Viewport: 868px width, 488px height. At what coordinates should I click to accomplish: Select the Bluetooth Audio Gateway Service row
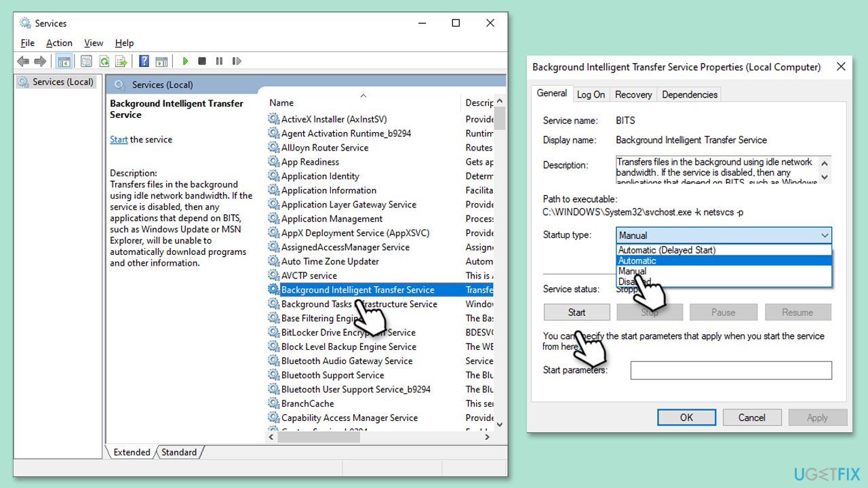pyautogui.click(x=380, y=361)
